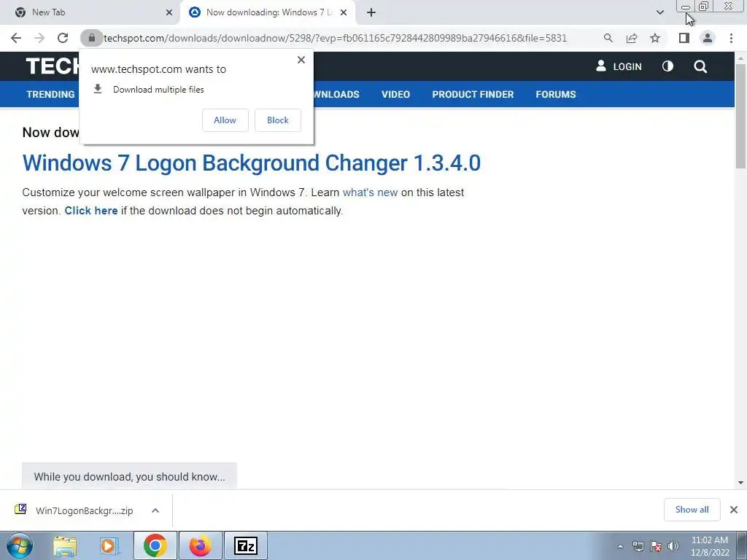Go back with the browser back arrow
The width and height of the screenshot is (747, 560).
pyautogui.click(x=16, y=38)
